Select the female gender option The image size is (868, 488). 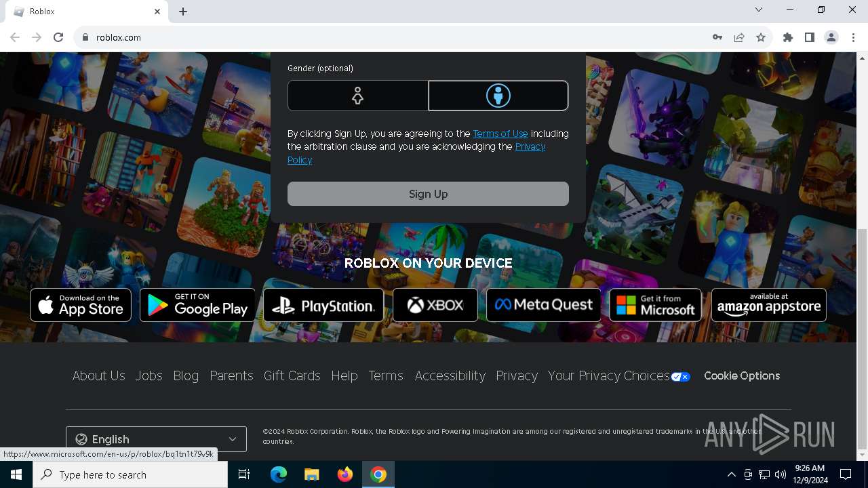[358, 96]
